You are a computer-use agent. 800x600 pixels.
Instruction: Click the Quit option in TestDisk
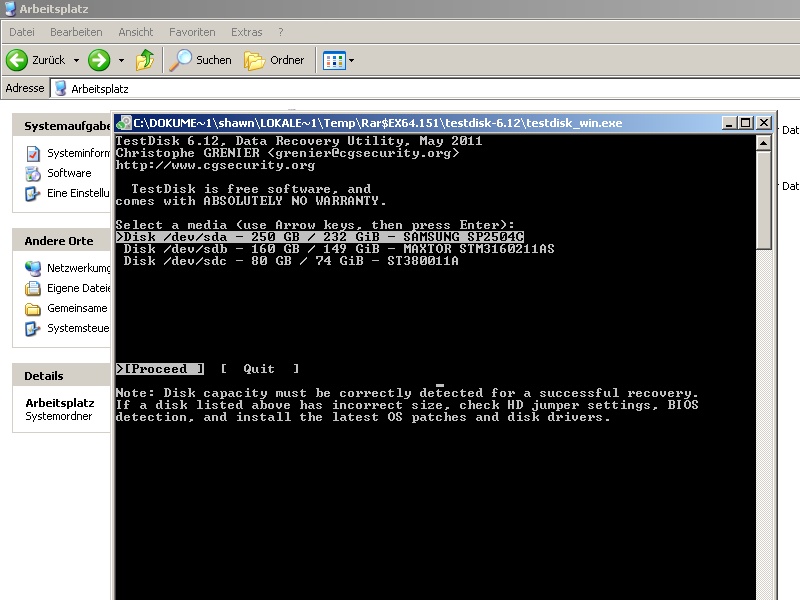260,369
